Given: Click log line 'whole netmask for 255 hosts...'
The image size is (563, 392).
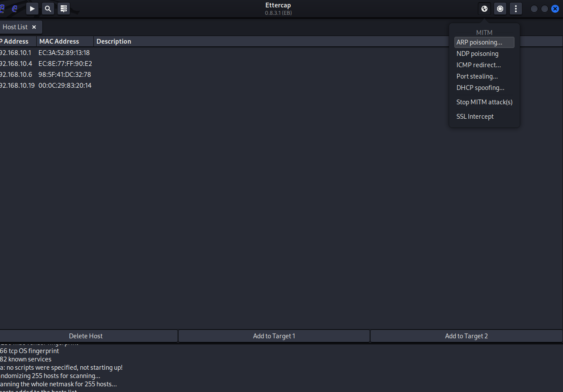Looking at the screenshot, I should [58, 384].
